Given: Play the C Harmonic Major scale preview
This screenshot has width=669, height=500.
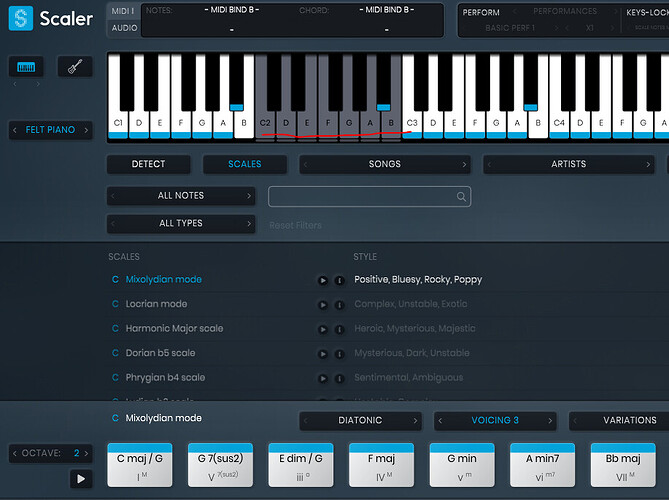Looking at the screenshot, I should coord(323,329).
